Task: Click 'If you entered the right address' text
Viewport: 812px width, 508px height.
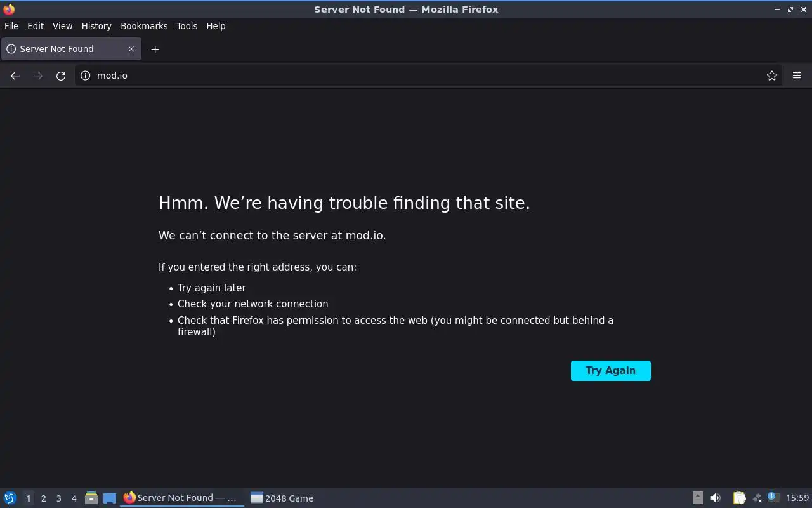Action: 258,267
